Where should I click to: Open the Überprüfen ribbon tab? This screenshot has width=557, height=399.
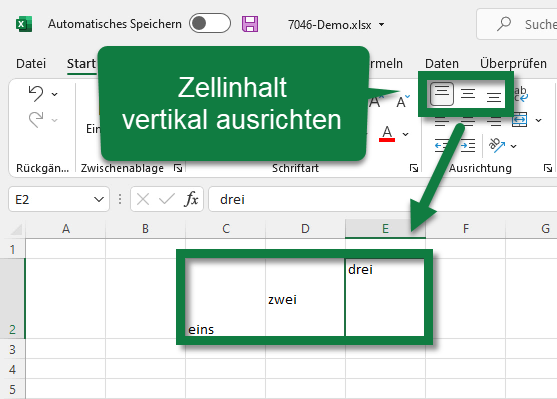point(513,64)
